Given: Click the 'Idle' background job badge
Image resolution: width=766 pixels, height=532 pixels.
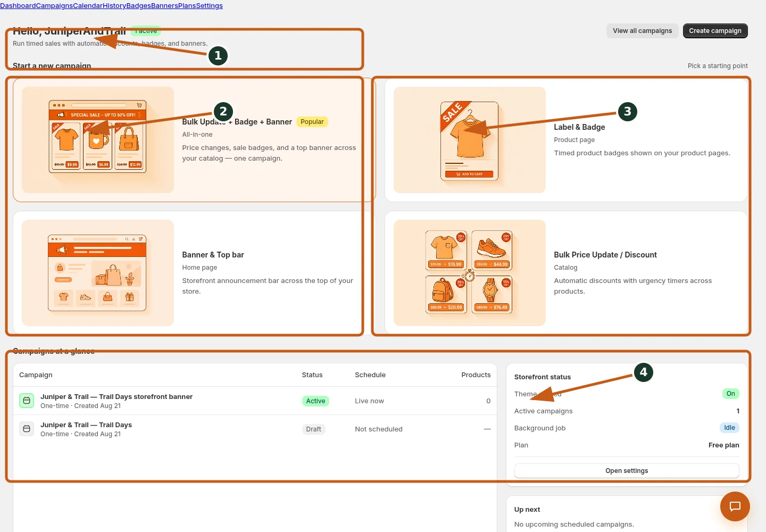Looking at the screenshot, I should coord(729,428).
